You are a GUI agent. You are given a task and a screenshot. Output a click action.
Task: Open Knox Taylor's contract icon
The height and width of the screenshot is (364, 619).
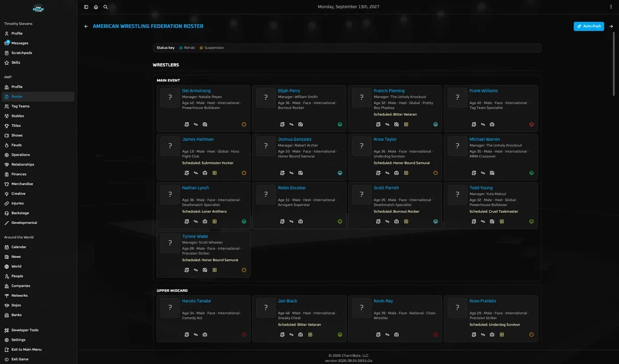pos(378,173)
